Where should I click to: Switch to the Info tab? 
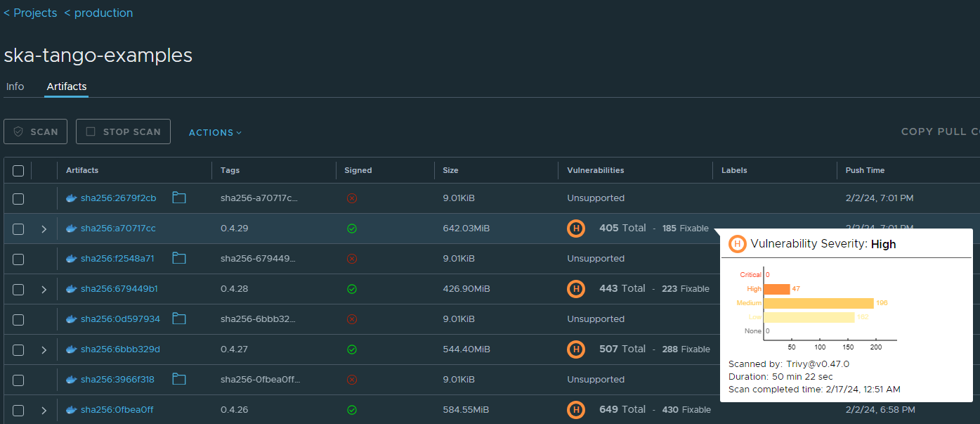pos(15,86)
